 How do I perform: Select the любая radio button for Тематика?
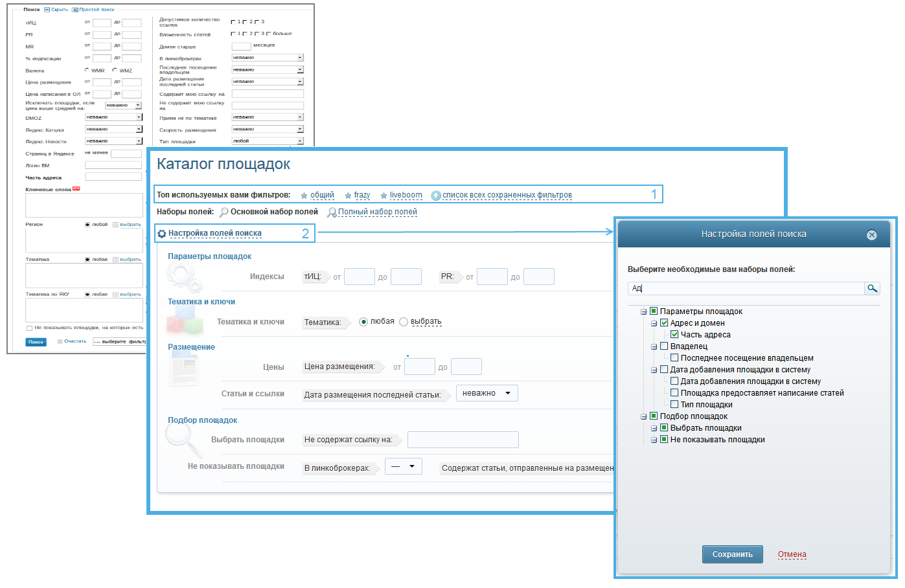(x=363, y=322)
